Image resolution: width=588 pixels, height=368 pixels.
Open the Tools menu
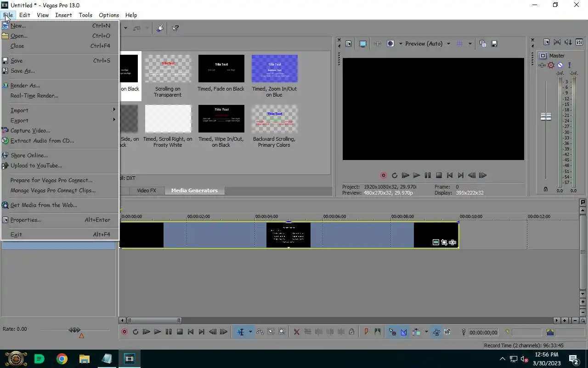click(x=85, y=15)
